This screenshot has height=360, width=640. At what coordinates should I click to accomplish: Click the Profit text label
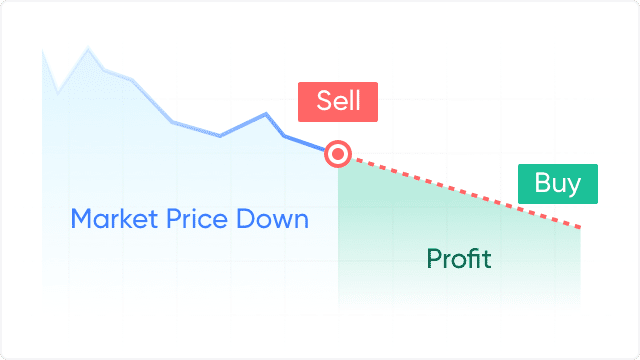click(459, 258)
